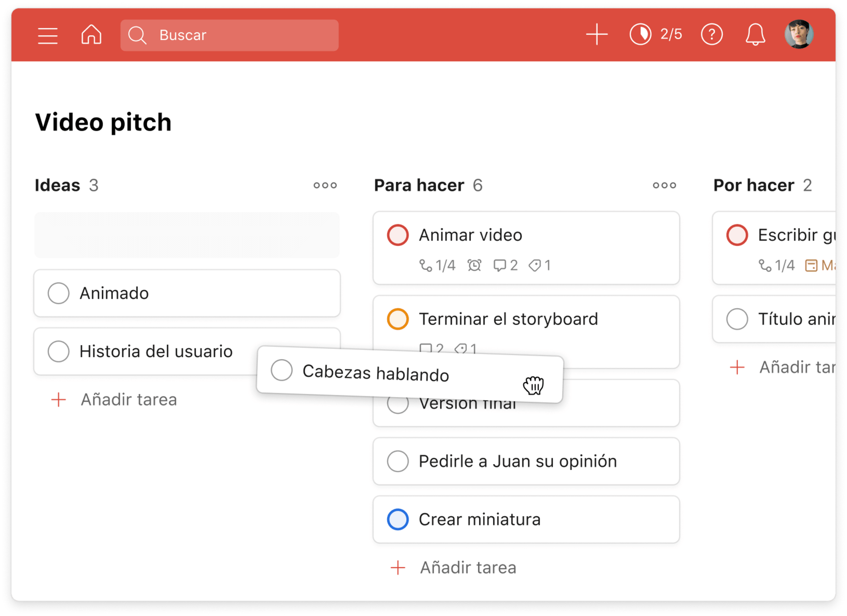Complete the Crear miniatura checkbox
Image resolution: width=847 pixels, height=616 pixels.
(398, 519)
